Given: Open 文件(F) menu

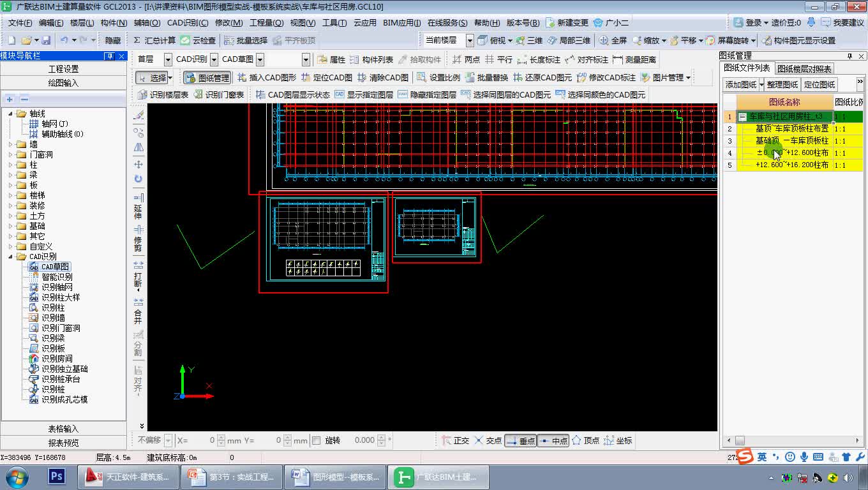Looking at the screenshot, I should click(x=20, y=22).
